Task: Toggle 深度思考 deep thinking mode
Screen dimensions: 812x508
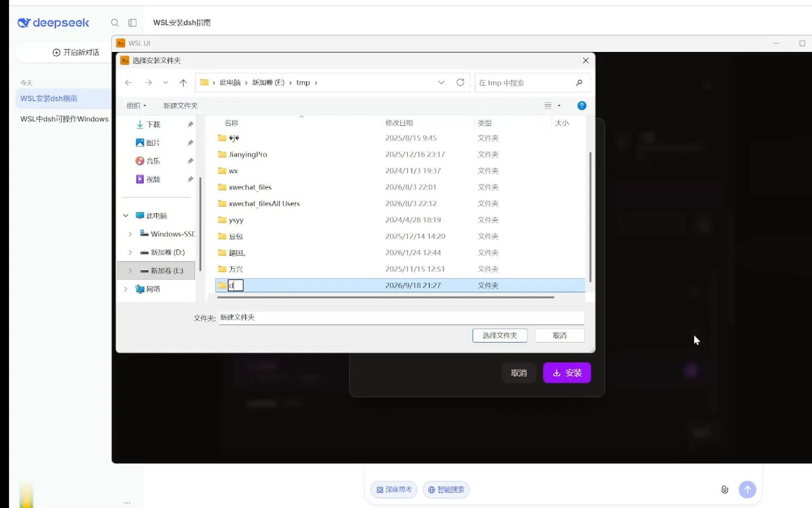Action: coord(394,490)
